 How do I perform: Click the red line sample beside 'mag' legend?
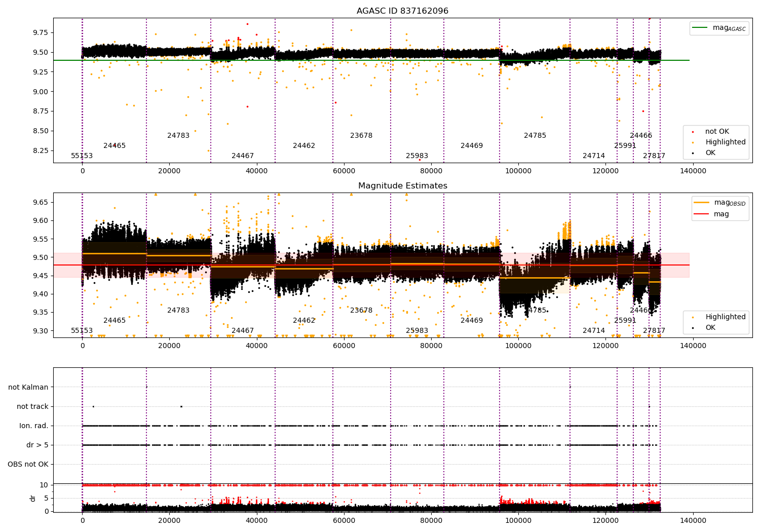click(x=702, y=214)
